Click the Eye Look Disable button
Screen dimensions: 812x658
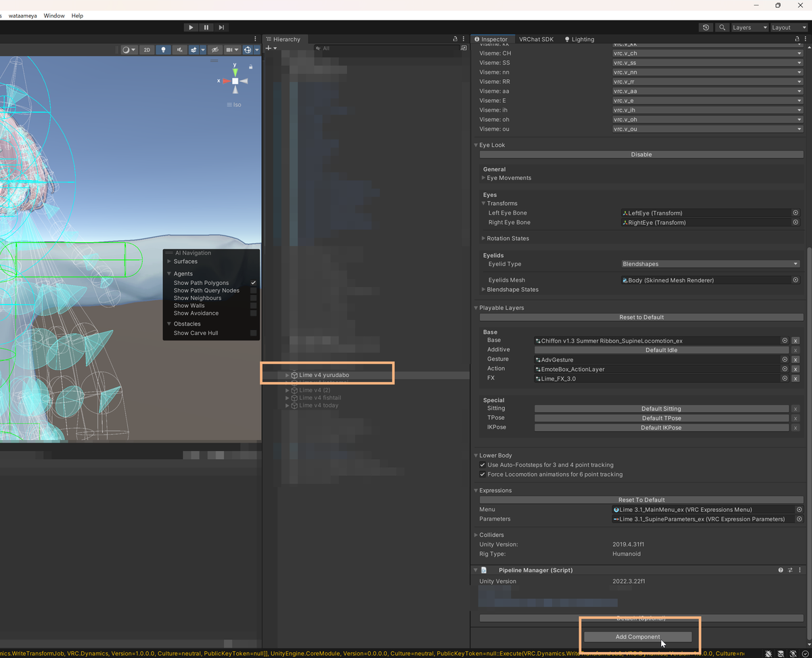tap(641, 154)
